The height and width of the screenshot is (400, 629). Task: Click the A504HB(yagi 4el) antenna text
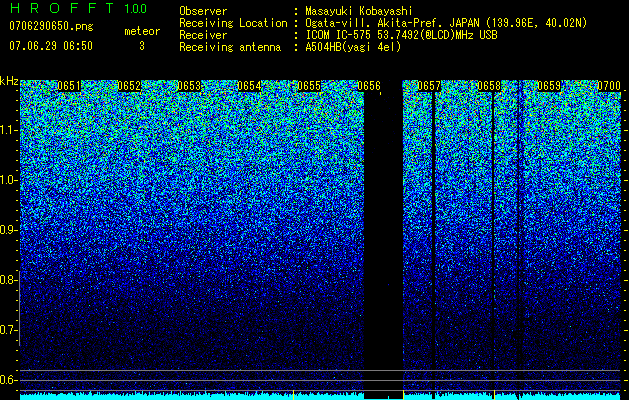[x=353, y=47]
